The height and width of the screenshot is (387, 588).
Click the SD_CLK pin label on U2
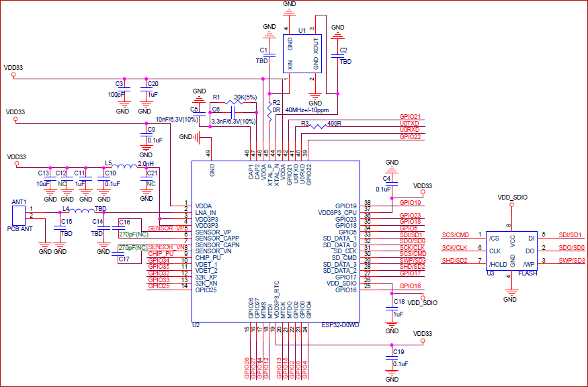(x=345, y=251)
